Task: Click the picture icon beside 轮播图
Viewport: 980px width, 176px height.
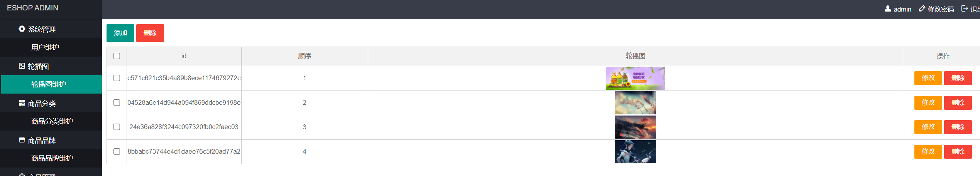Action: pyautogui.click(x=22, y=66)
